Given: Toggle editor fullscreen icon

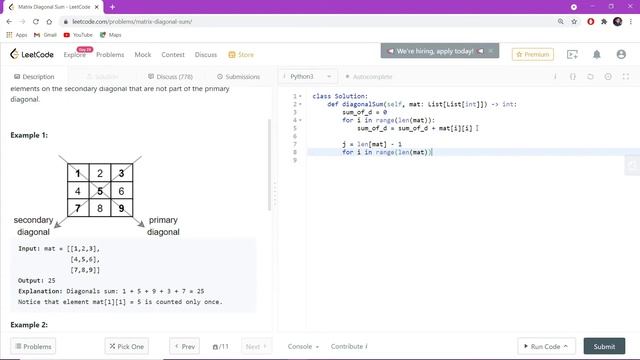Looking at the screenshot, I should click(x=626, y=77).
